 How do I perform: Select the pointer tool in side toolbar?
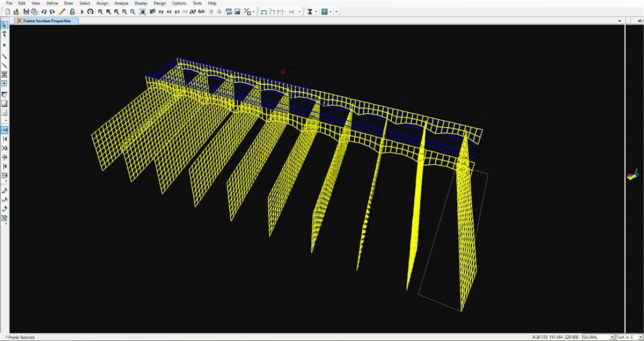pos(4,25)
